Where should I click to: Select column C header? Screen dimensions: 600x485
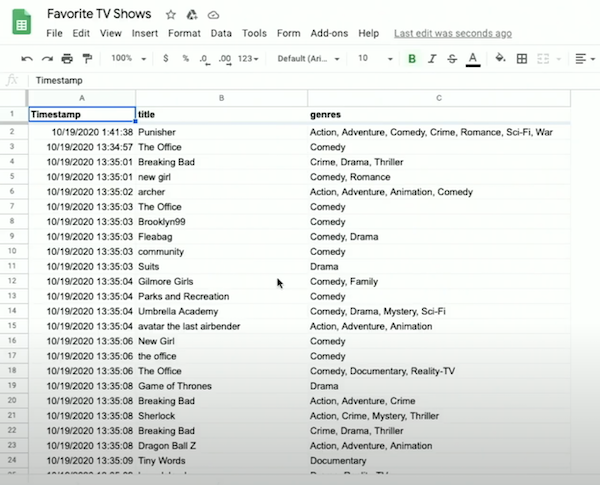pyautogui.click(x=439, y=98)
